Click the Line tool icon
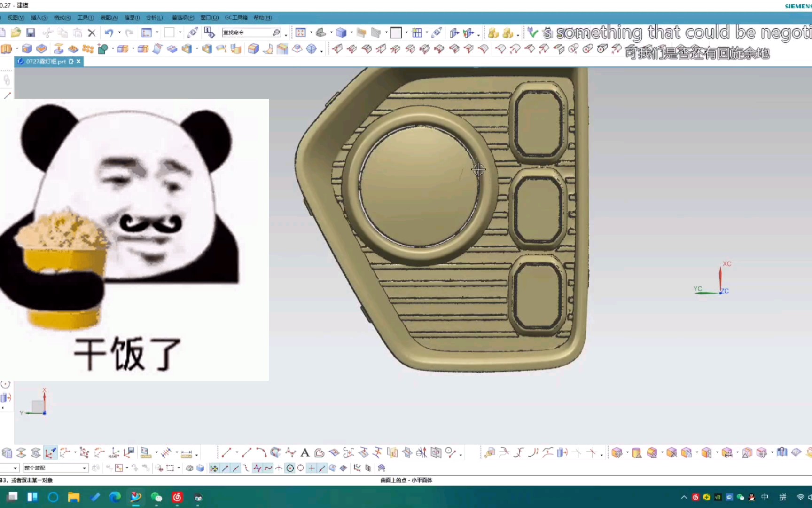 (x=226, y=452)
